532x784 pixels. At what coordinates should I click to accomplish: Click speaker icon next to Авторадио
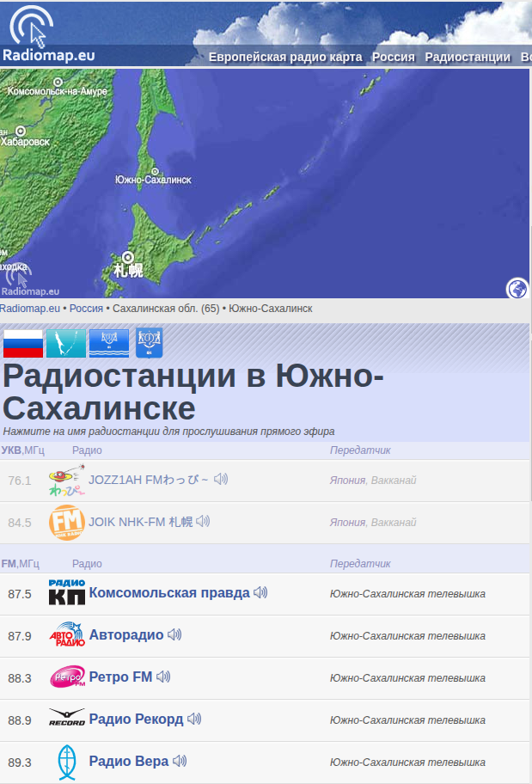click(174, 634)
